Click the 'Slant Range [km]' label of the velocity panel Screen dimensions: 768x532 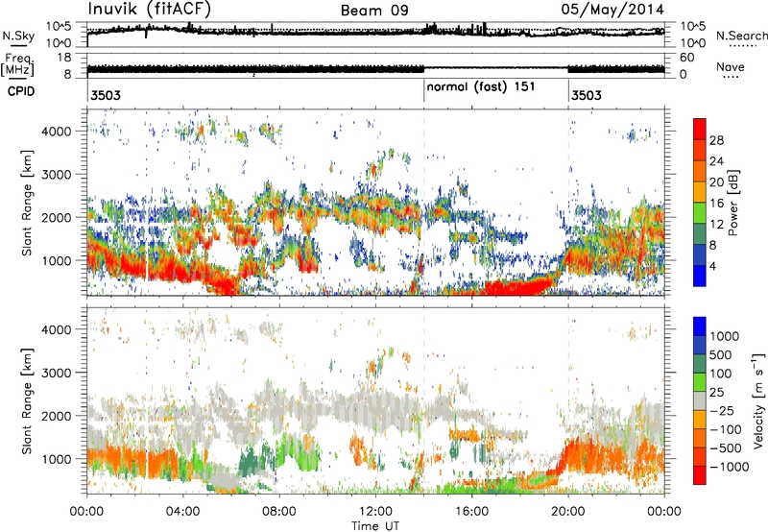27,400
